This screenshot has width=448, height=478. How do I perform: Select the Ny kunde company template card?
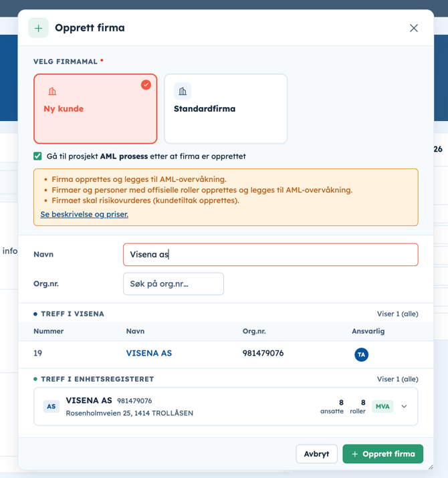coord(96,109)
